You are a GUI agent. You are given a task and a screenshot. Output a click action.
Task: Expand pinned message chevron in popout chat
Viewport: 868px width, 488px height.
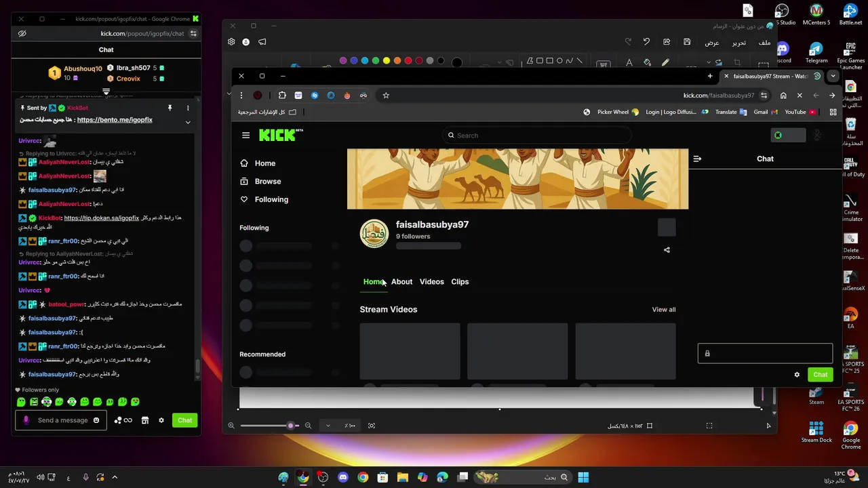(188, 123)
